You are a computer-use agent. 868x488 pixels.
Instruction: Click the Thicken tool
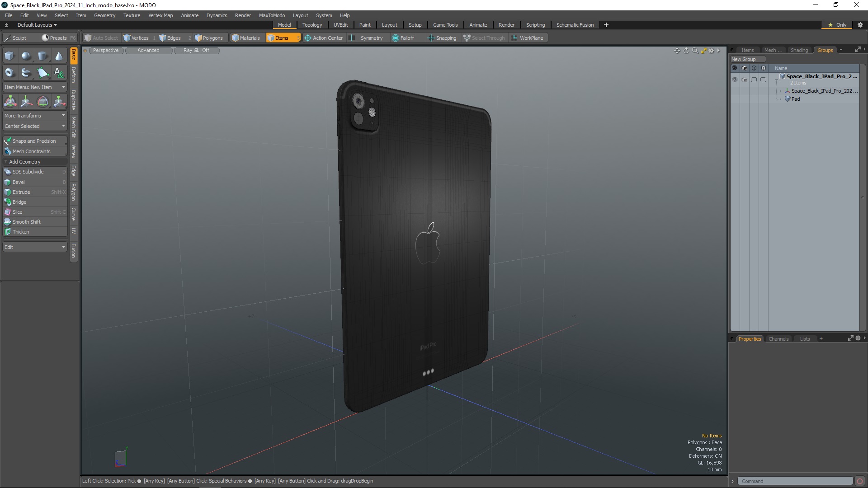[35, 232]
